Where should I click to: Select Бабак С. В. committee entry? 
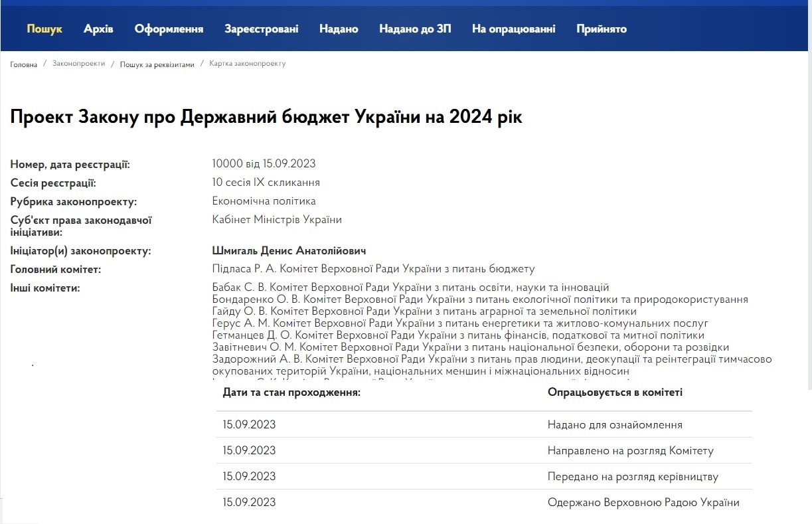coord(410,288)
